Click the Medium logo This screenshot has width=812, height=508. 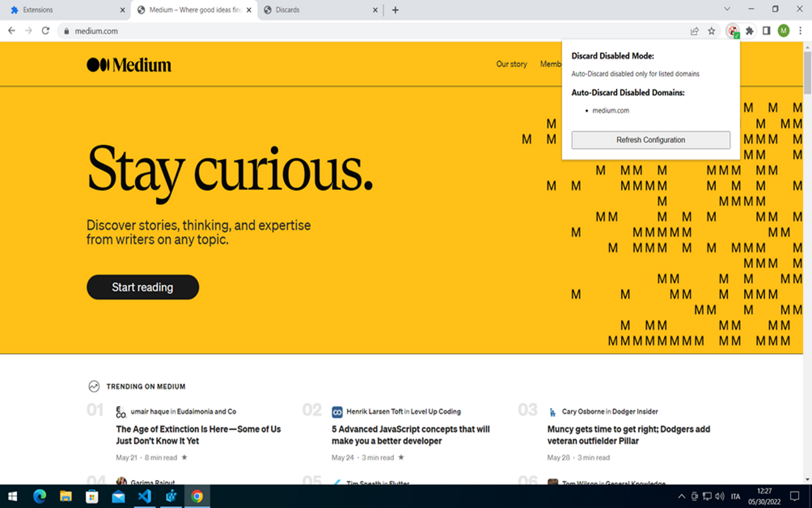[x=129, y=64]
